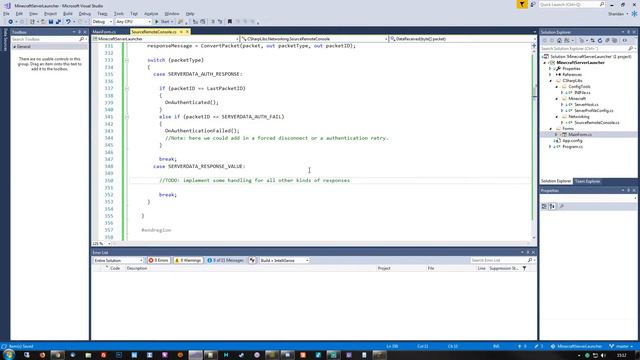Click the comment-out-lines toolbar icon
Viewport: 640px width, 360px height.
pyautogui.click(x=212, y=22)
